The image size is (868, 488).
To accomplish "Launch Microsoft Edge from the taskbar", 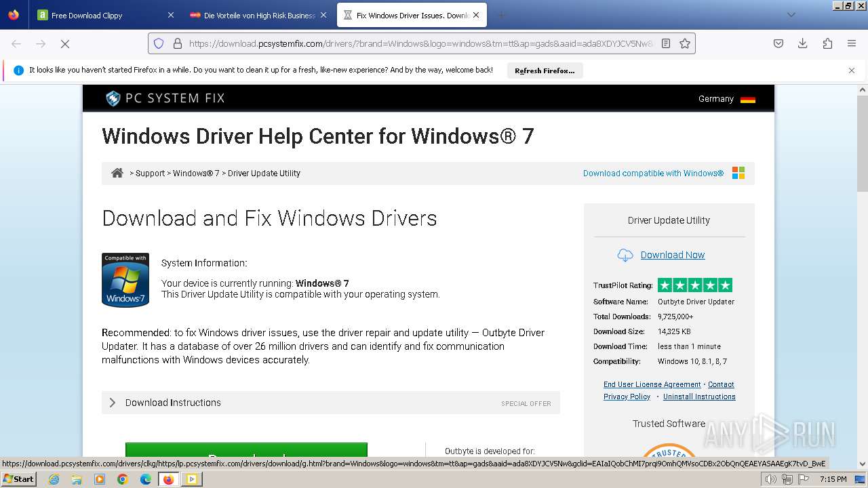I will click(146, 479).
